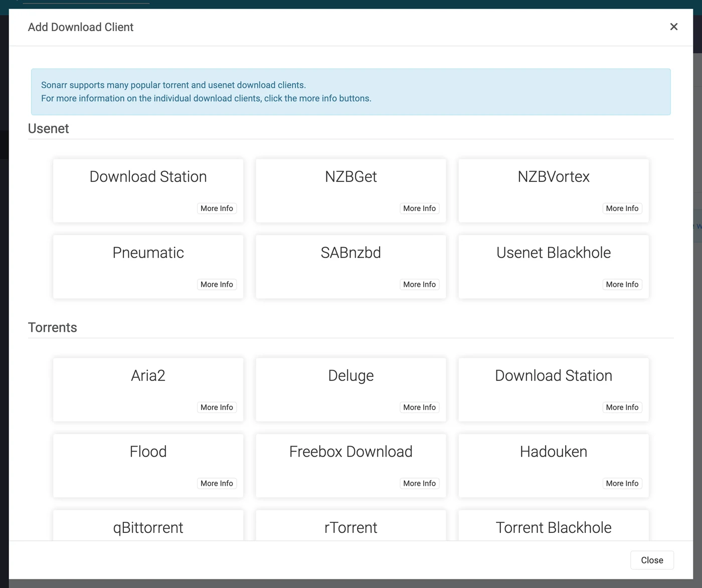Choose the Hadouken torrent client
This screenshot has height=588, width=702.
(x=554, y=466)
